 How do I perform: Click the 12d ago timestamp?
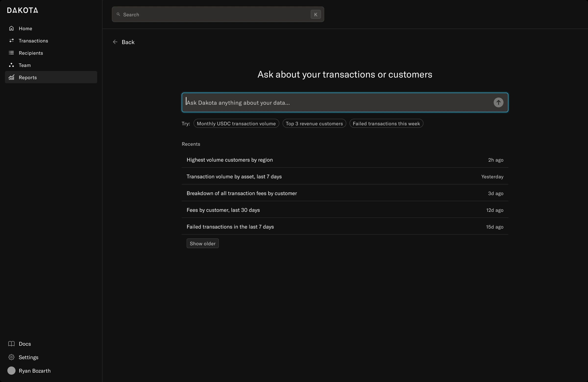[495, 210]
